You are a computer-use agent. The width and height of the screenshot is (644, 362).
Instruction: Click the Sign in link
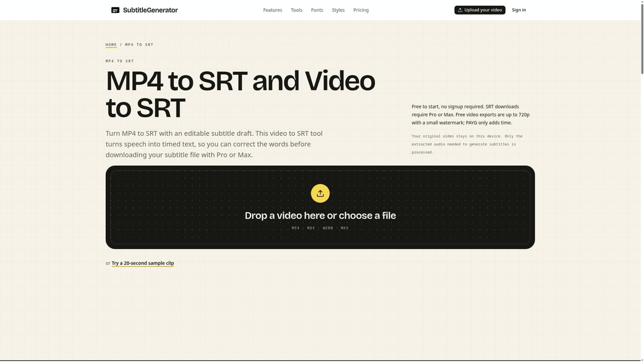519,10
